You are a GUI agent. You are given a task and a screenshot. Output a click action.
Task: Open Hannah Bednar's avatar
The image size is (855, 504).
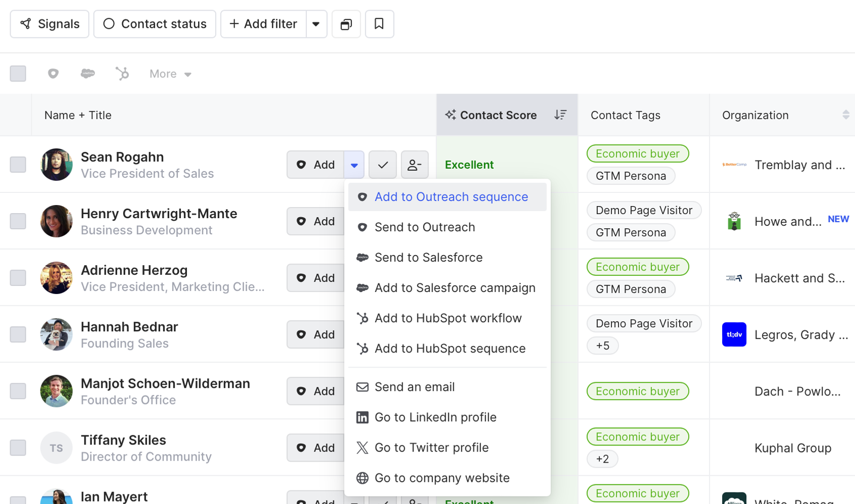[x=57, y=334]
